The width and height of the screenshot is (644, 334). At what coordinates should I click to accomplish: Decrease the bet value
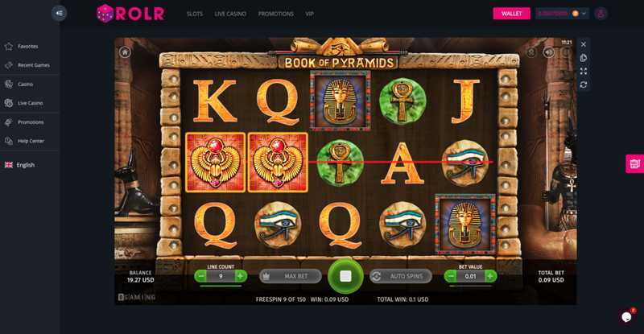coord(451,276)
